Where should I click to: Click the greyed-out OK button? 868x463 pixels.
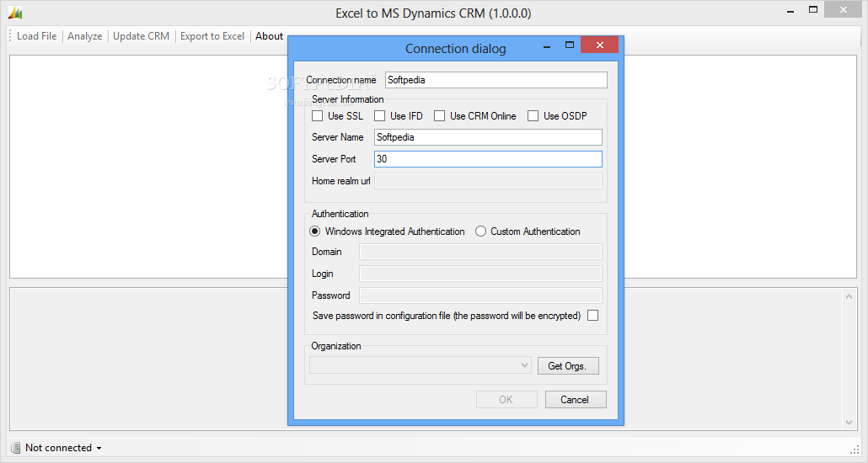[x=506, y=399]
